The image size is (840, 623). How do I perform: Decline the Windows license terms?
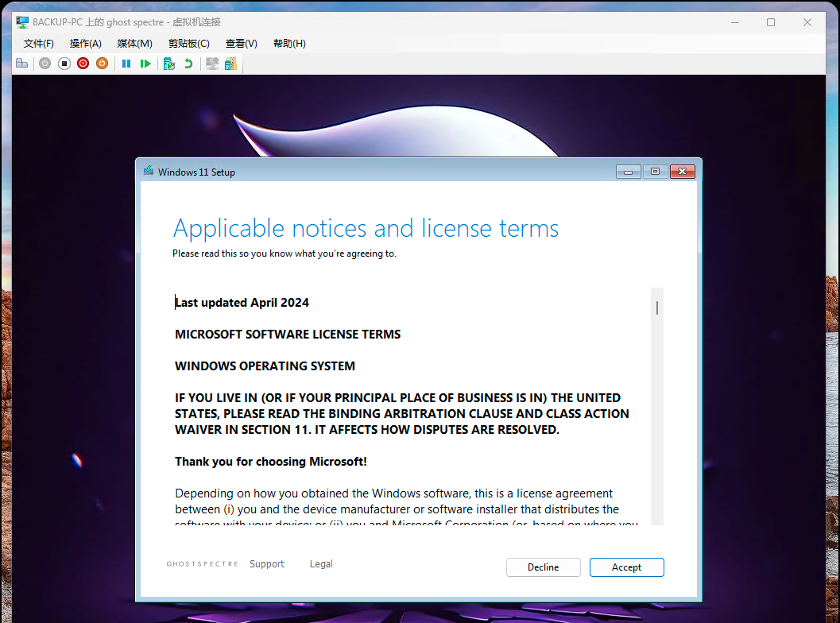click(543, 567)
